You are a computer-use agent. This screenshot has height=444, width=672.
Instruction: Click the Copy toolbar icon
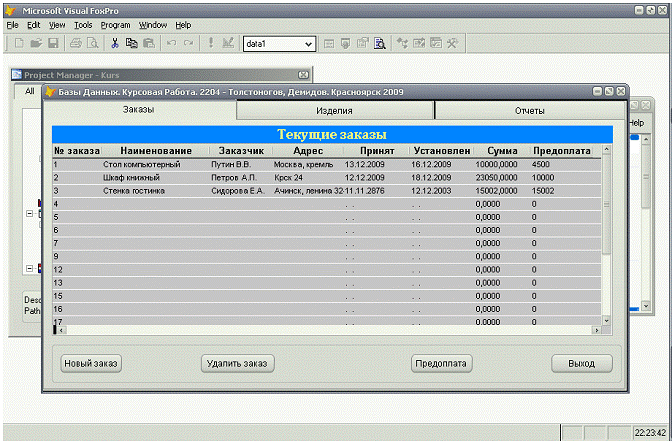click(131, 44)
